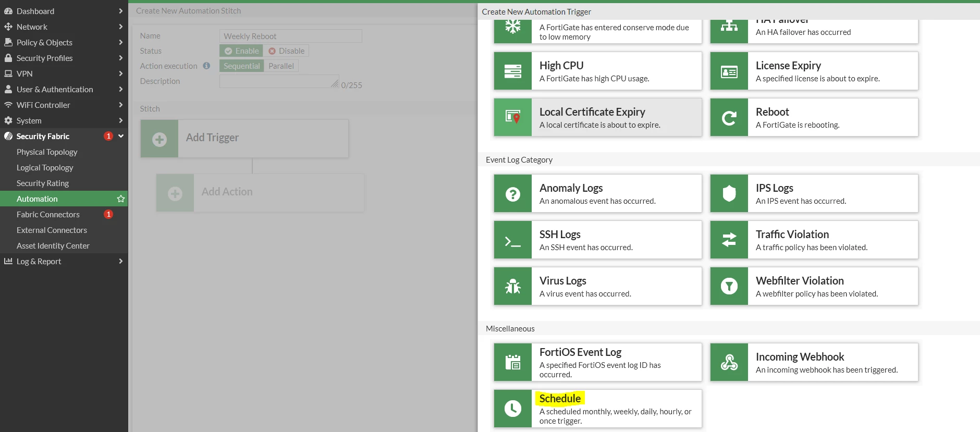Viewport: 980px width, 432px height.
Task: Set Status to Enable
Action: click(241, 51)
